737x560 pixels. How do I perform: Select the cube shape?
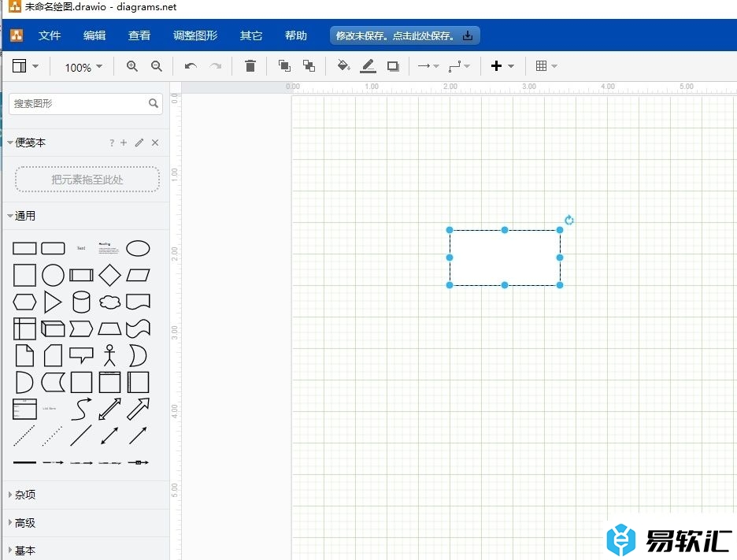coord(53,328)
